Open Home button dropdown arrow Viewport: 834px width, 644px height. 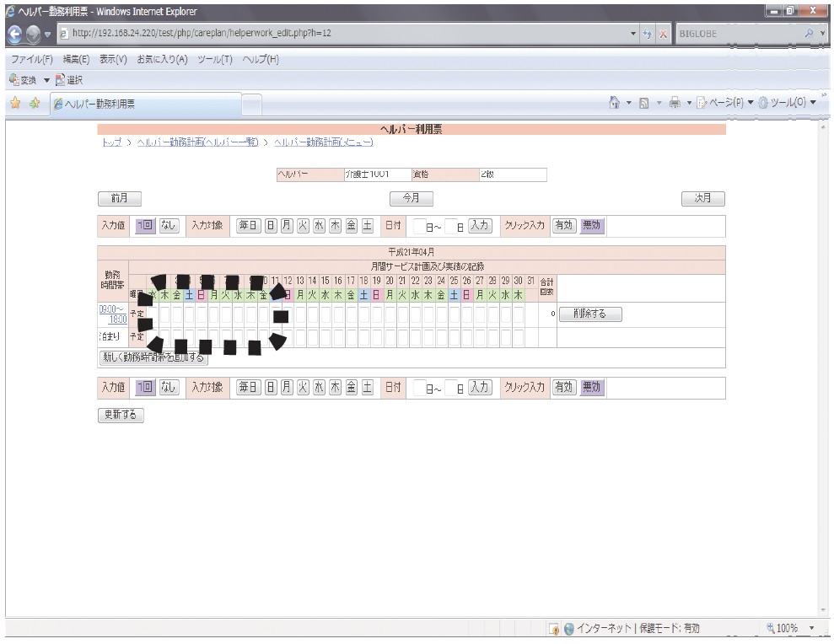628,103
